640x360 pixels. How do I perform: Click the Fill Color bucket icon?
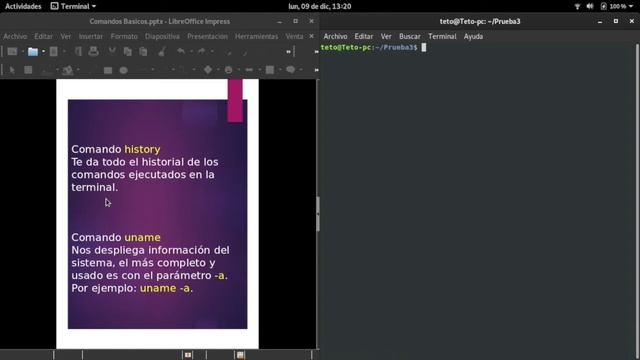coord(68,70)
